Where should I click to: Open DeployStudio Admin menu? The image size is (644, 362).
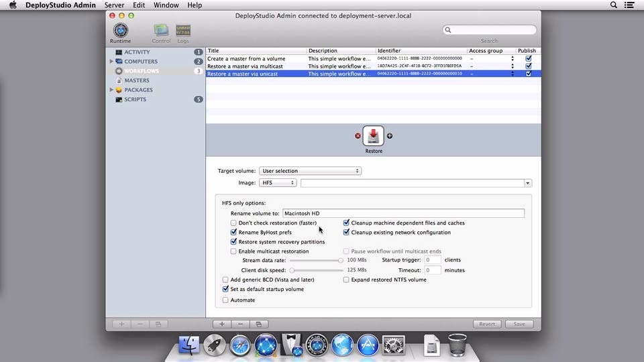60,5
